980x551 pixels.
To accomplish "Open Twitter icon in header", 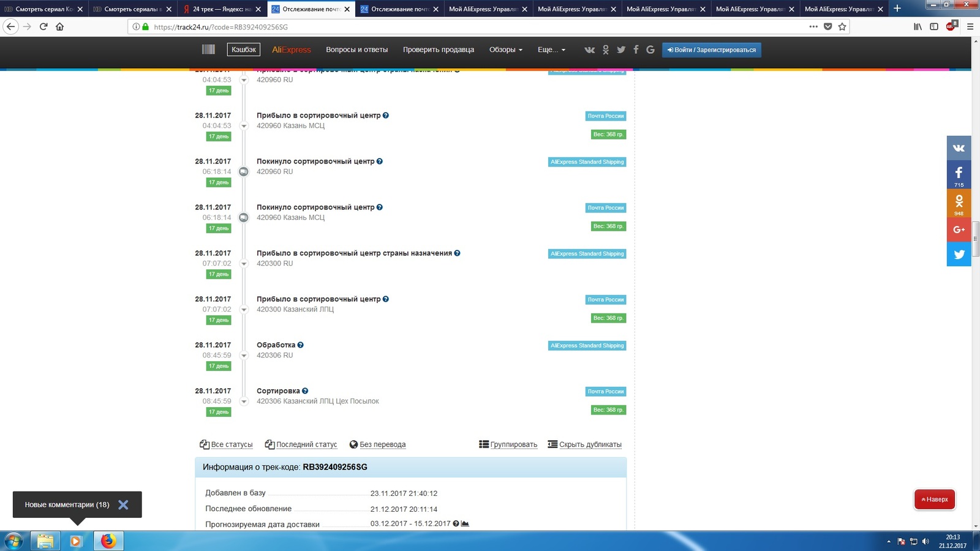I will click(621, 50).
